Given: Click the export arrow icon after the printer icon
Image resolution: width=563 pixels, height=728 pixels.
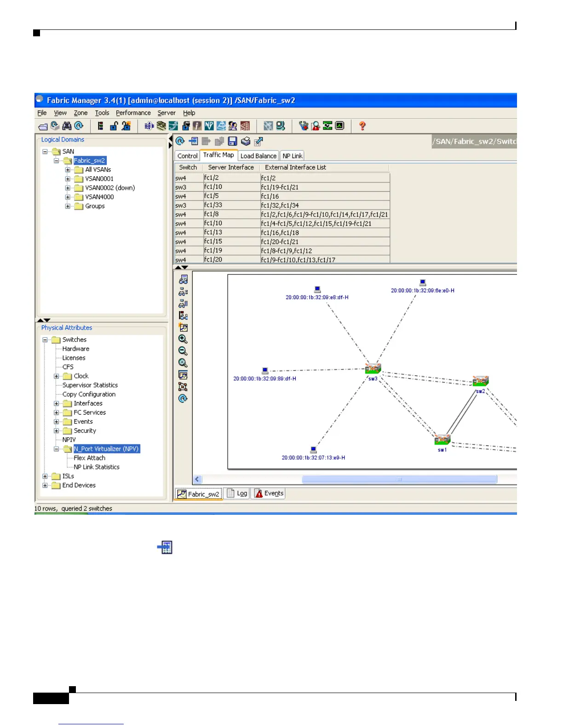Looking at the screenshot, I should click(259, 141).
